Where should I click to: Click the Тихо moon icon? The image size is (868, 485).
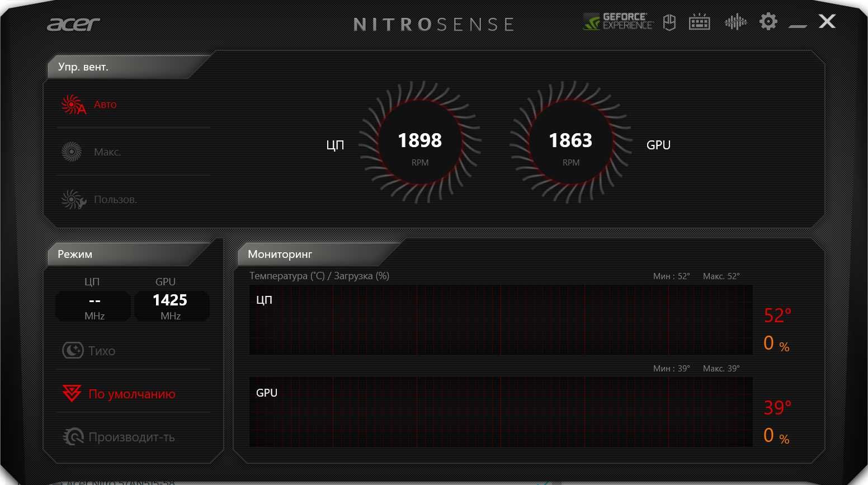coord(73,351)
